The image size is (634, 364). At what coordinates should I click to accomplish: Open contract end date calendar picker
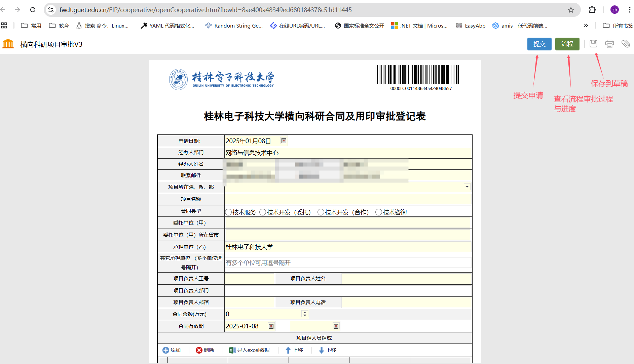click(x=336, y=326)
